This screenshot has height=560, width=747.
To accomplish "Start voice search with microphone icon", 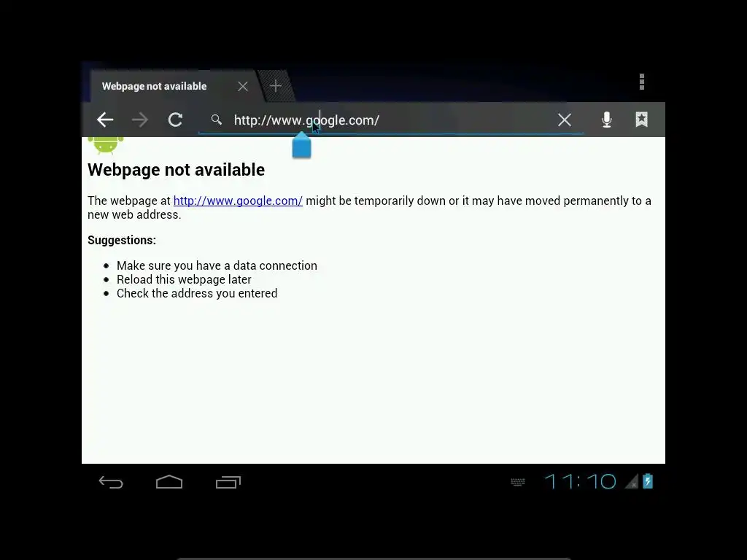I will [x=606, y=120].
